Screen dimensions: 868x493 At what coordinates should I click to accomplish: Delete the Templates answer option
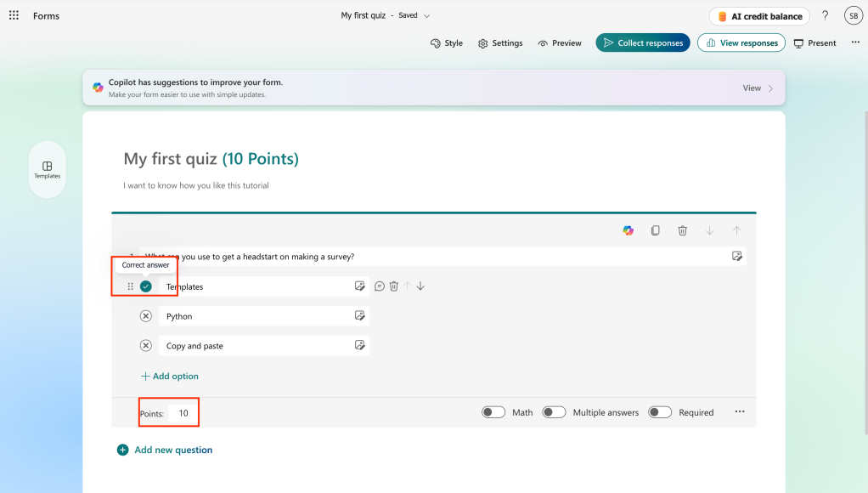393,286
